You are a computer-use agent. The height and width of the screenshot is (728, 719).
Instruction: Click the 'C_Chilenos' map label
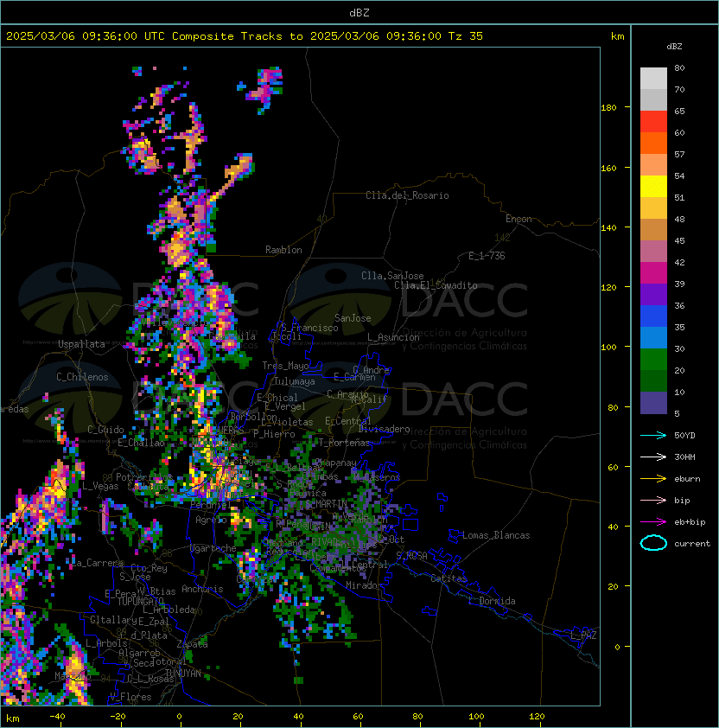(x=82, y=377)
